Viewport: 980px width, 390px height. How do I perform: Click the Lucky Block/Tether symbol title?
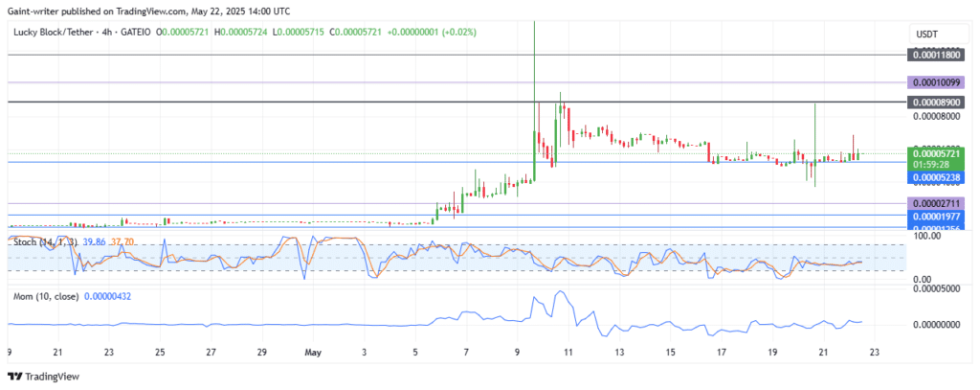[53, 32]
